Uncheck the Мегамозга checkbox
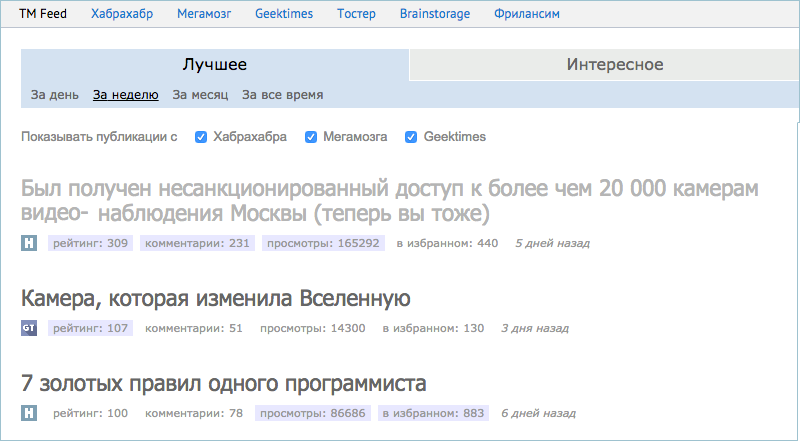This screenshot has height=441, width=800. [311, 137]
